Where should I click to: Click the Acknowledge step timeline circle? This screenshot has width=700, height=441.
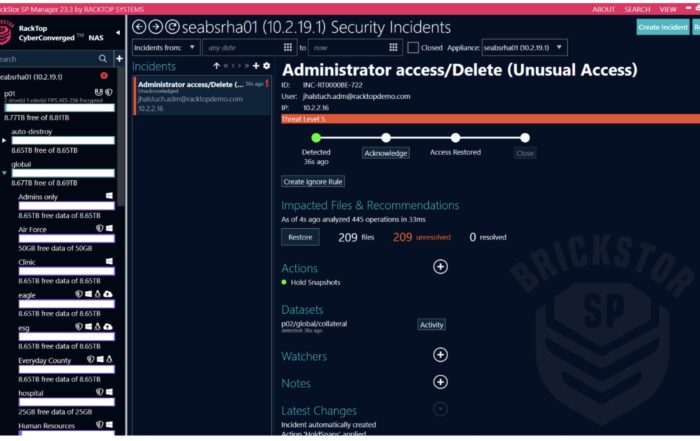click(x=386, y=137)
